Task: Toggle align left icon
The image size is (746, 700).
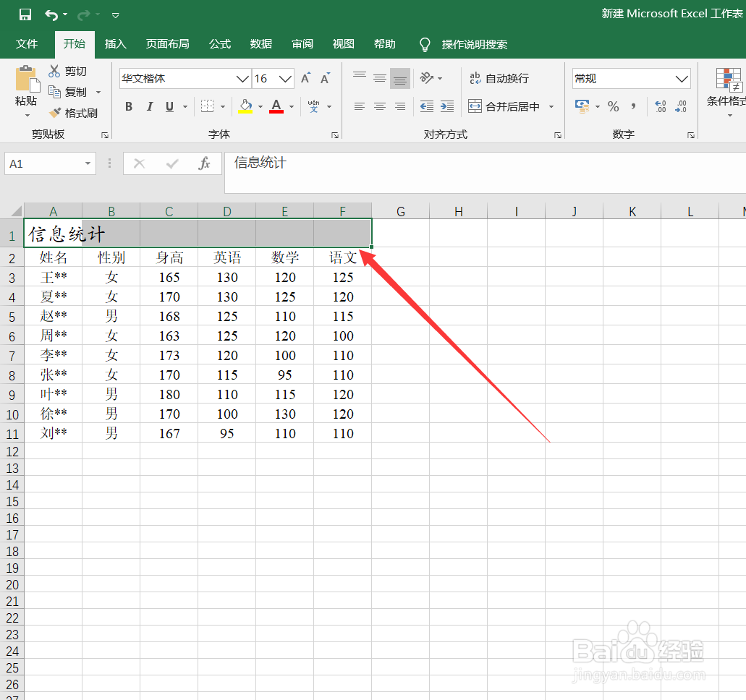Action: point(360,106)
